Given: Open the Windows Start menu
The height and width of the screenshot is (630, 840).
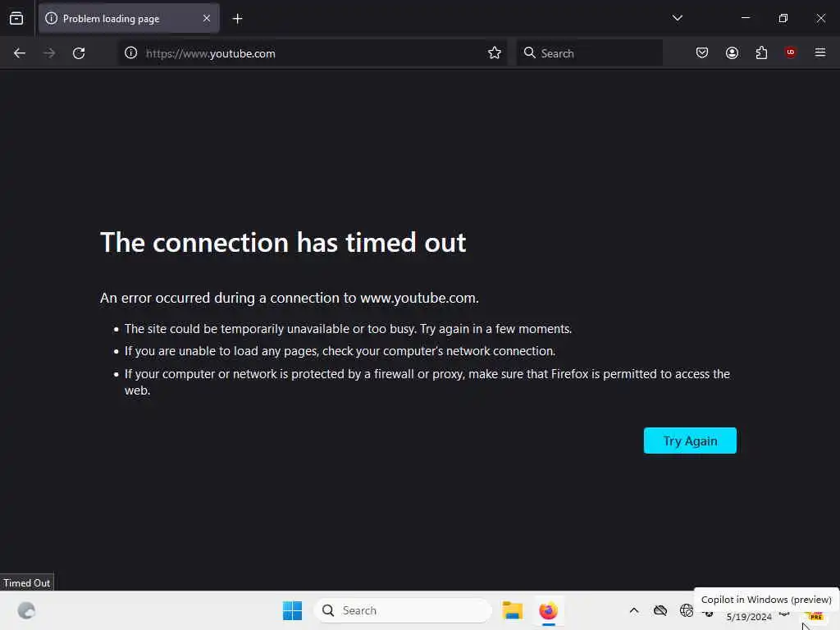Looking at the screenshot, I should 293,610.
